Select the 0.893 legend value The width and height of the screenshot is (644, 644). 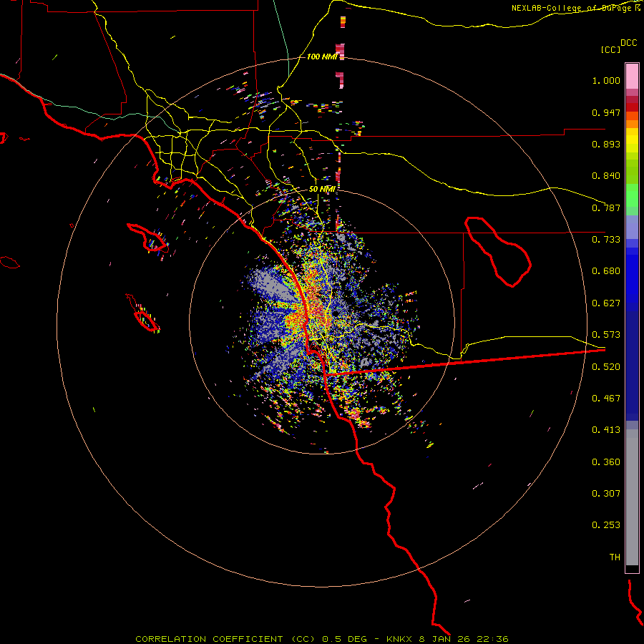606,144
